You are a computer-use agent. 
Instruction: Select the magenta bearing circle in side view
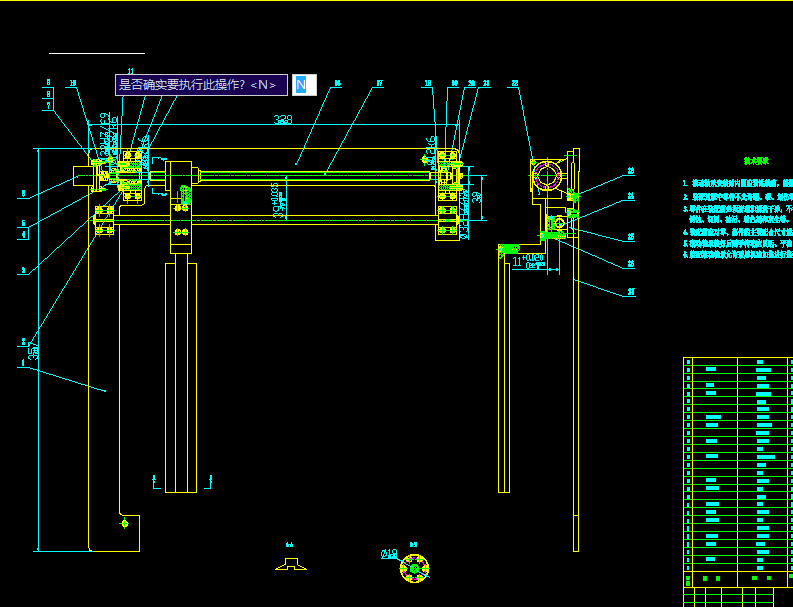coord(547,176)
